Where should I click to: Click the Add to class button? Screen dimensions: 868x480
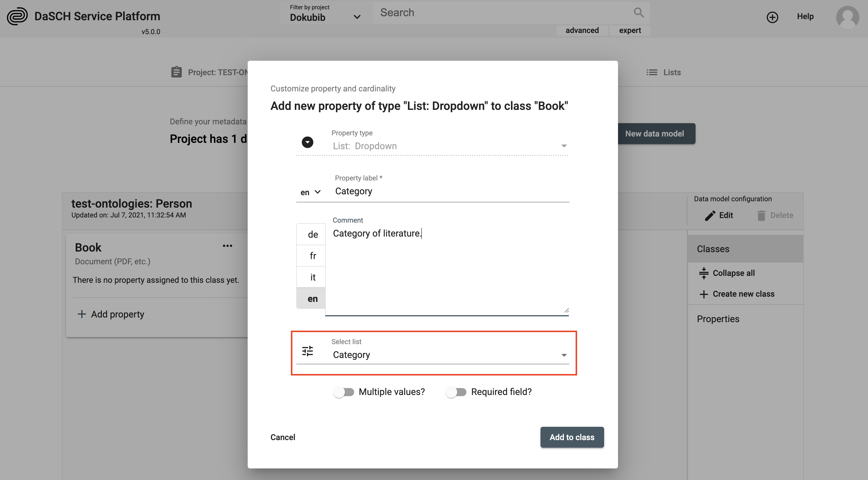(571, 436)
